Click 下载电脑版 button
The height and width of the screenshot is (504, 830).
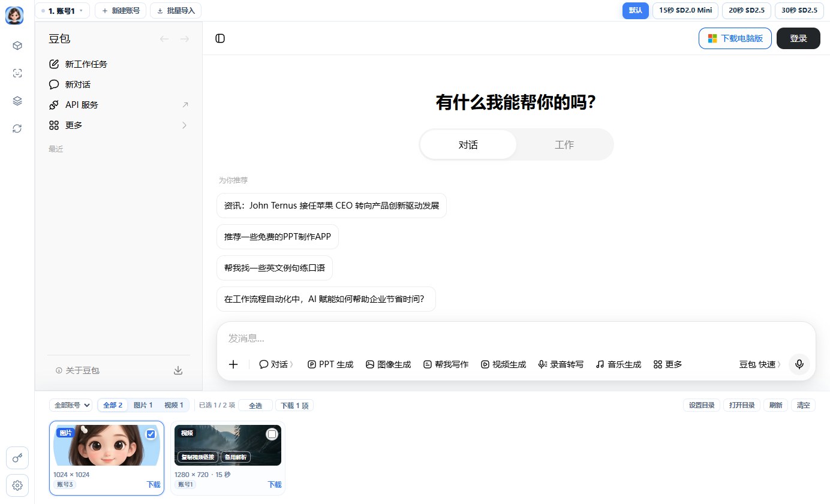pyautogui.click(x=735, y=38)
